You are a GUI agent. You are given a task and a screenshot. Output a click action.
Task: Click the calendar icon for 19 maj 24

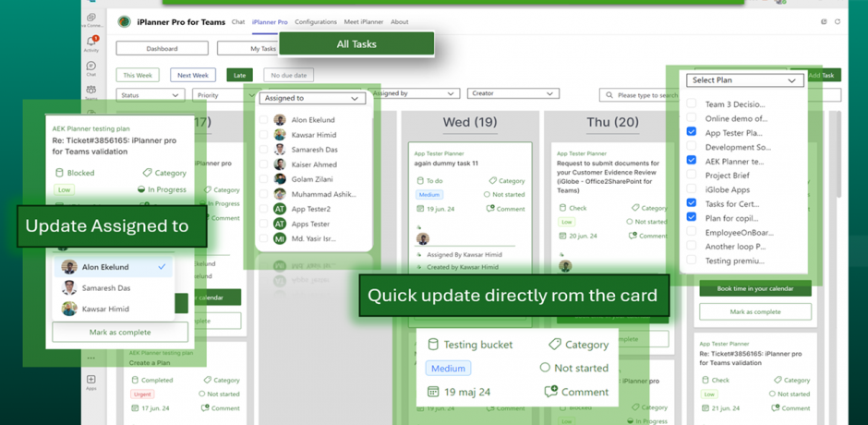(433, 392)
